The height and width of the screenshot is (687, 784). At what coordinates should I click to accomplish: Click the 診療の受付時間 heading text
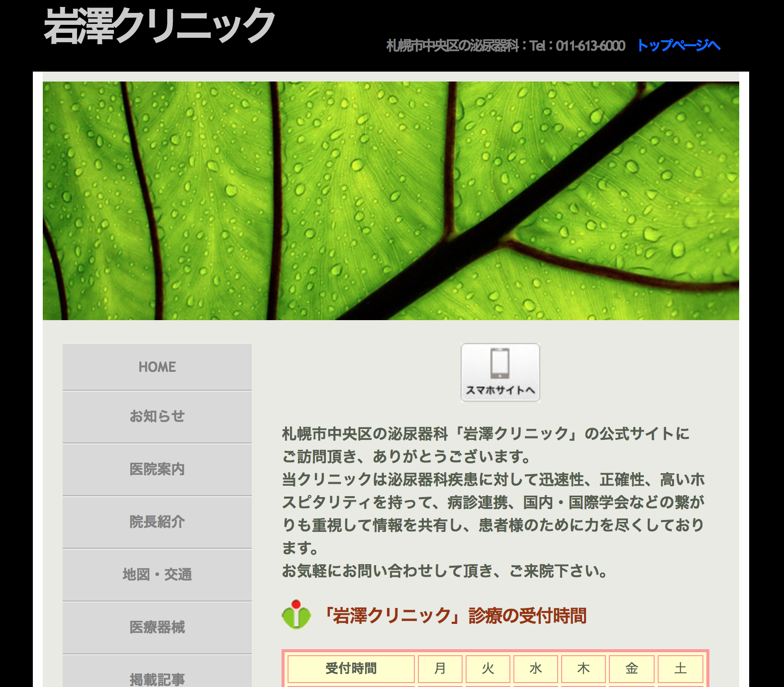coord(527,616)
